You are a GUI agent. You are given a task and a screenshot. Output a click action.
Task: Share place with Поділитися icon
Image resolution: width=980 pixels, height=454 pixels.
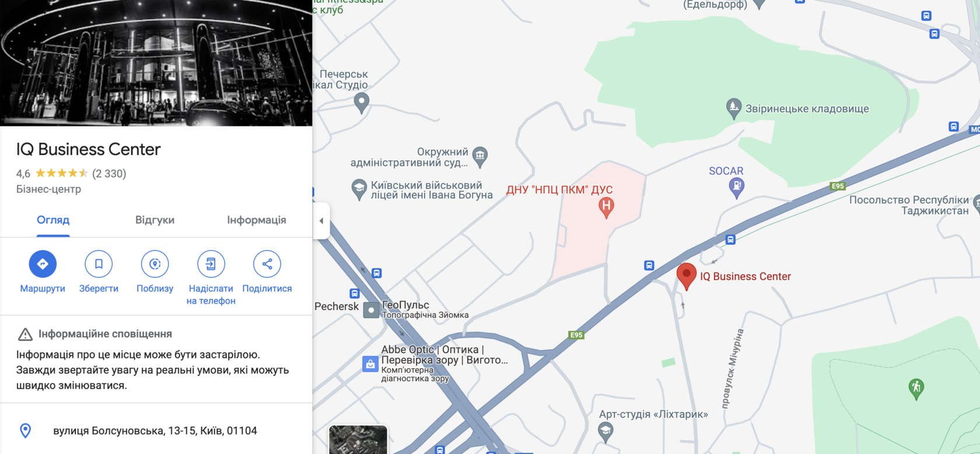267,264
